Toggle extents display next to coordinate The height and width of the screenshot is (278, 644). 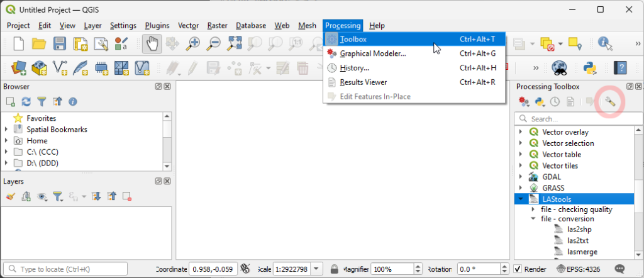tap(246, 269)
